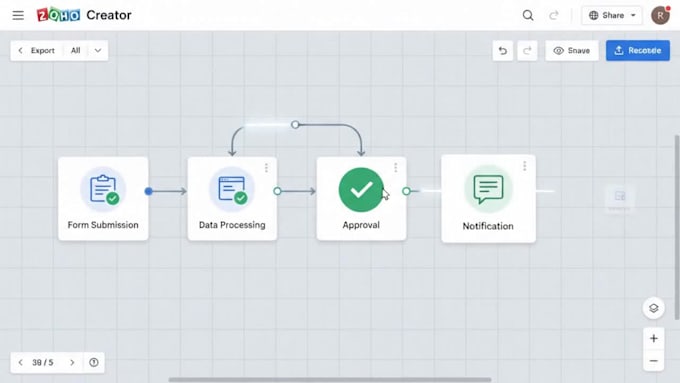Click the info icon beside pager

pos(94,363)
